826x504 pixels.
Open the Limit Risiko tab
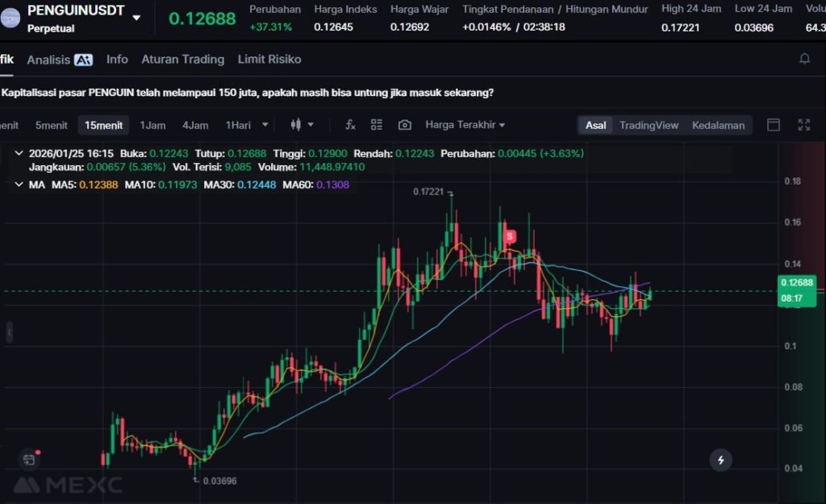[269, 60]
